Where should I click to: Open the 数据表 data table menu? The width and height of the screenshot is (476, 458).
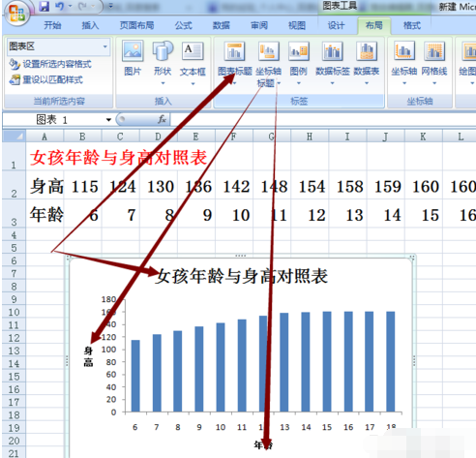pos(367,63)
